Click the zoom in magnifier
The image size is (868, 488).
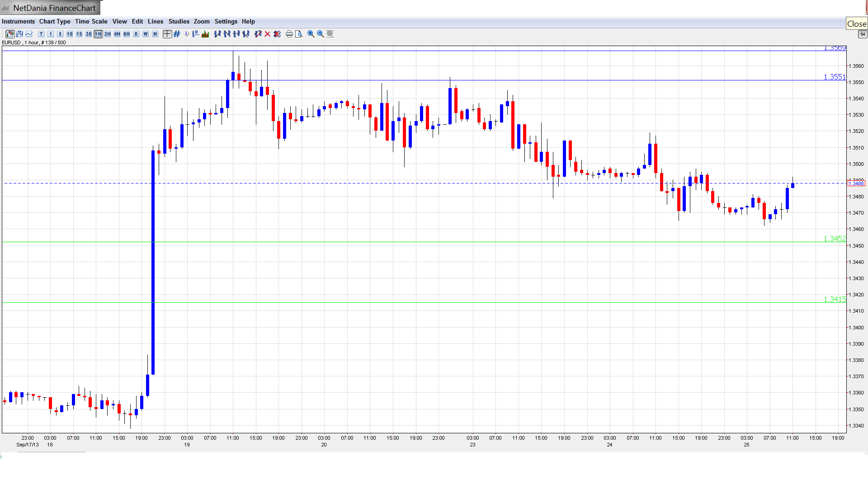311,34
